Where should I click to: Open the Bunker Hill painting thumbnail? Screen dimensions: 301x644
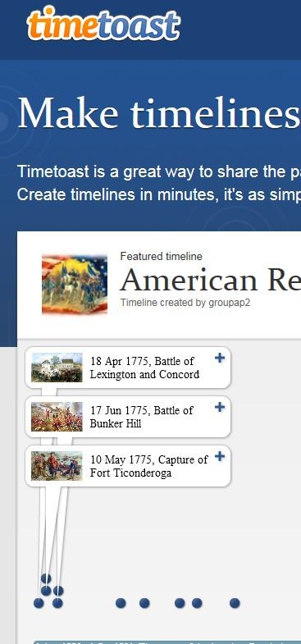(x=57, y=417)
